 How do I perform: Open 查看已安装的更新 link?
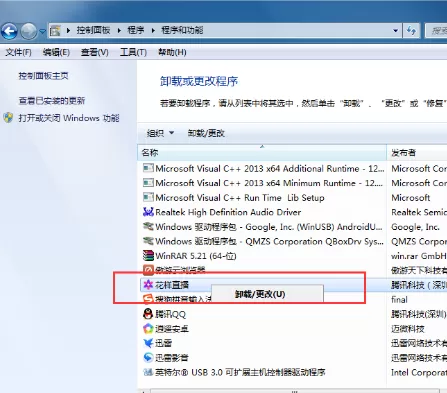pos(52,101)
